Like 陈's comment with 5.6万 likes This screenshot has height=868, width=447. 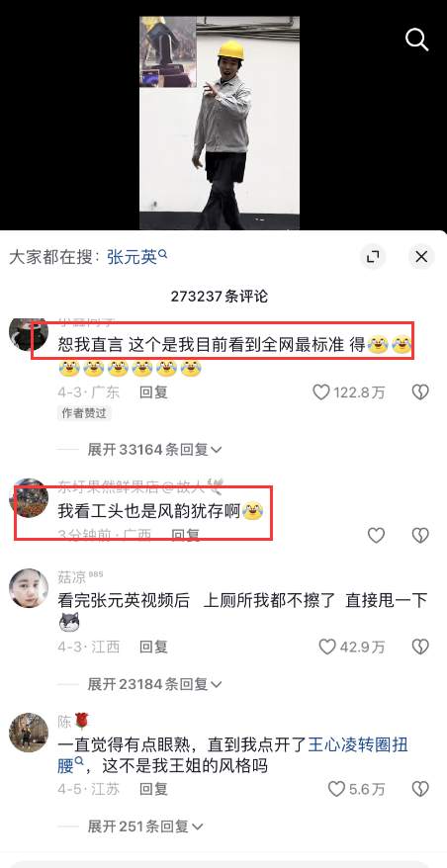[x=336, y=789]
